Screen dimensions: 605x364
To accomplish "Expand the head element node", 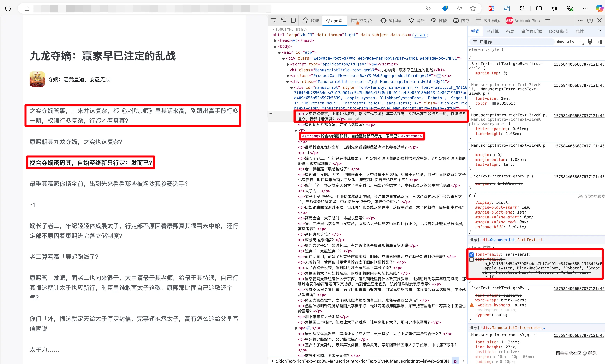I will (275, 41).
